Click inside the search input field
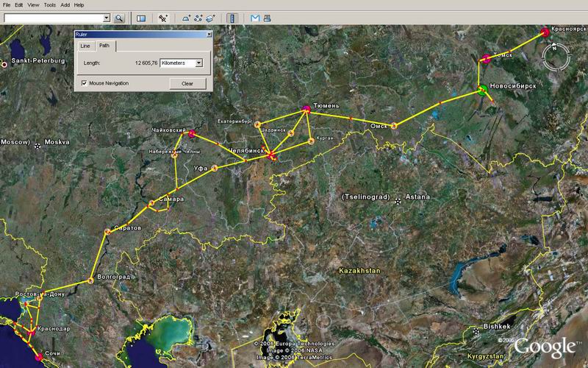The width and height of the screenshot is (588, 368). [x=51, y=17]
